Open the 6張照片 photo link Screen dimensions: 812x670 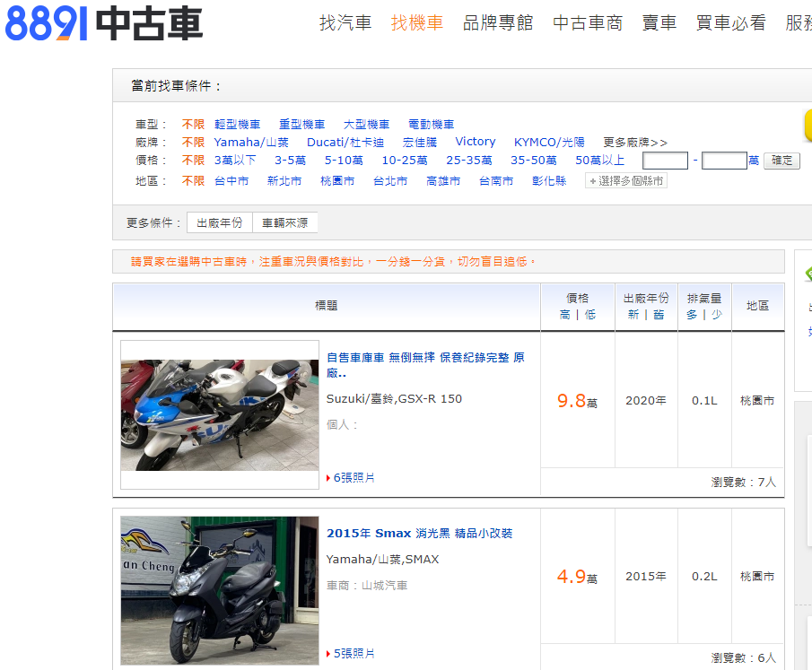(x=354, y=478)
